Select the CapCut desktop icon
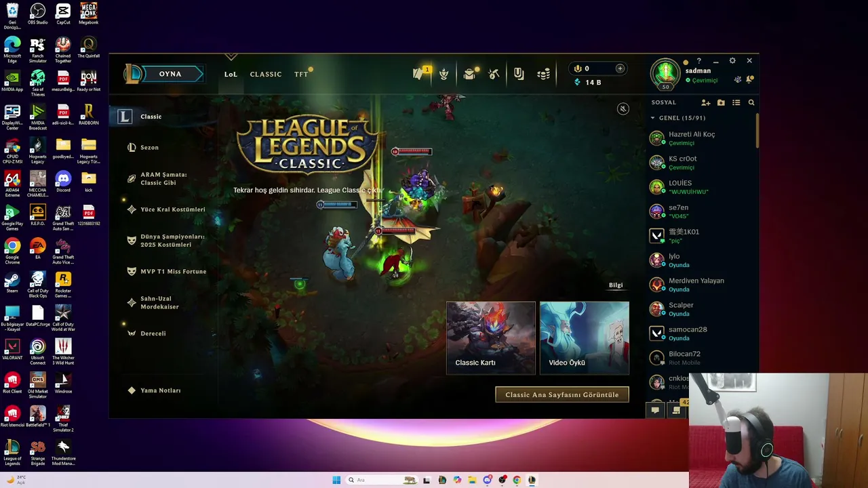 [63, 14]
